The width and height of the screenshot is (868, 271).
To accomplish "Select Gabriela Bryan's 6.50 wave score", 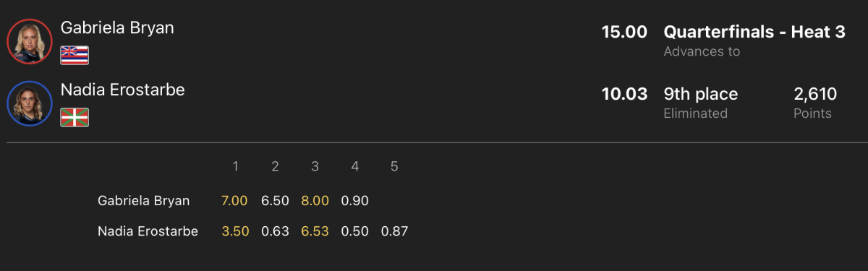I will pos(275,200).
